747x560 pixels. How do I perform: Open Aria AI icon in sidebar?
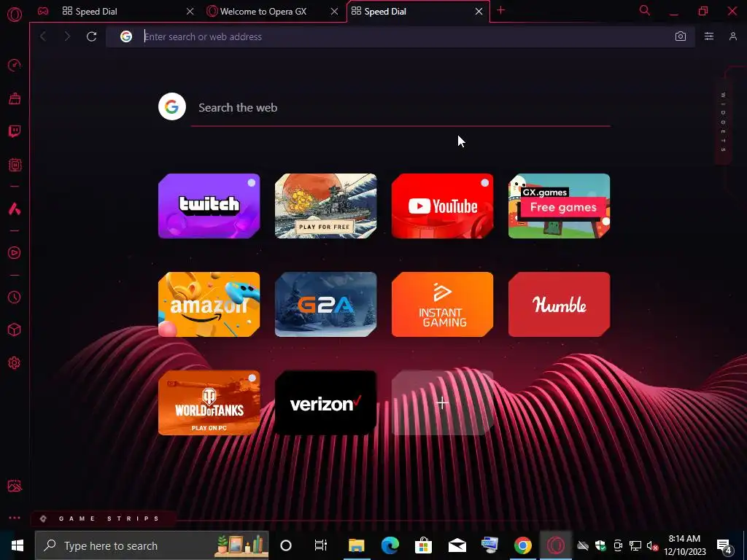[15, 209]
